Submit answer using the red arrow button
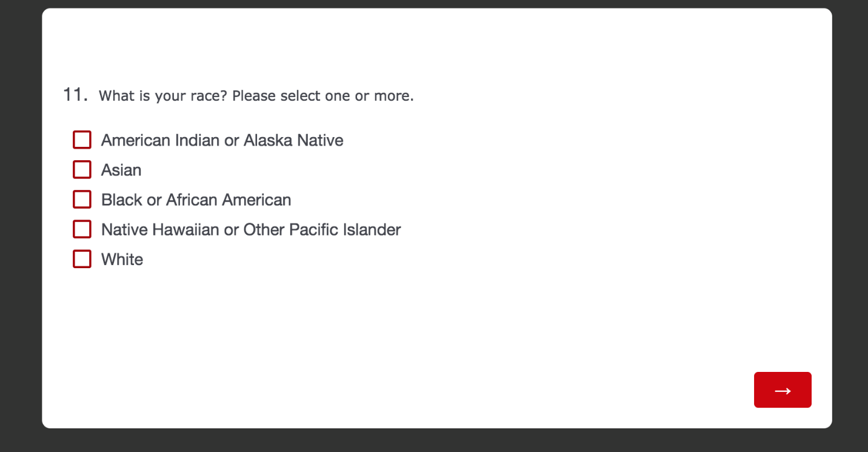868x452 pixels. (783, 390)
